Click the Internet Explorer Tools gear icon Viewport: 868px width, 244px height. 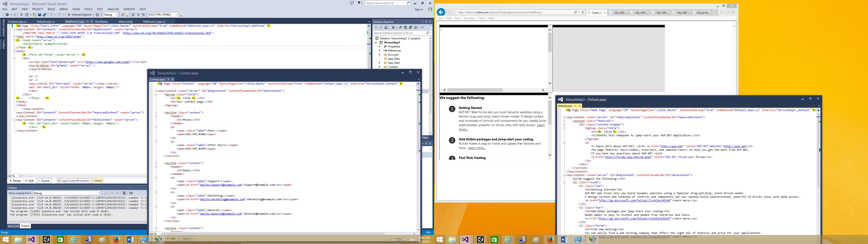tap(733, 12)
